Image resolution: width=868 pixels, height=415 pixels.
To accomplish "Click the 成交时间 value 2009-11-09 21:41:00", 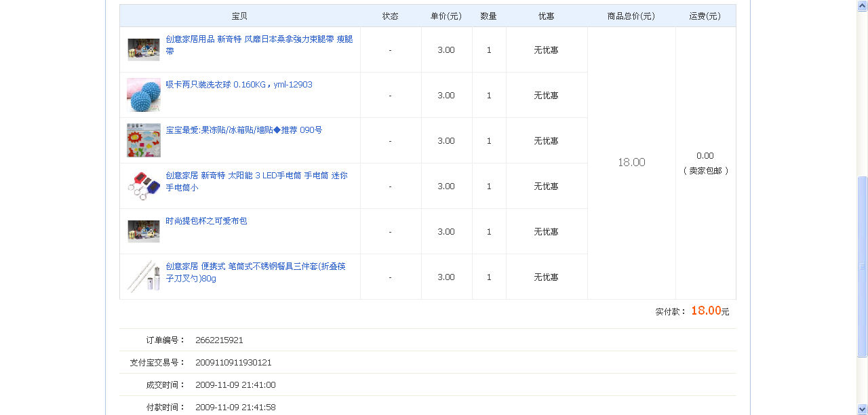I will (235, 385).
